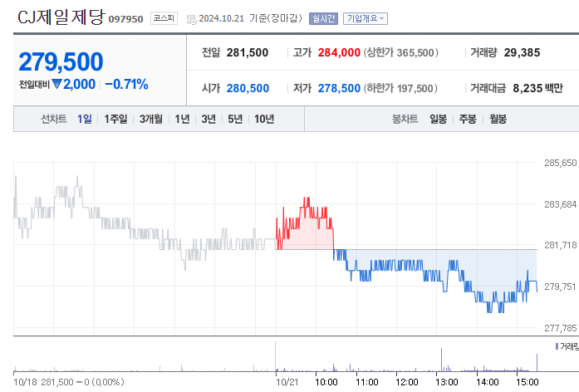Switch to the 1주일 line chart

[x=115, y=119]
